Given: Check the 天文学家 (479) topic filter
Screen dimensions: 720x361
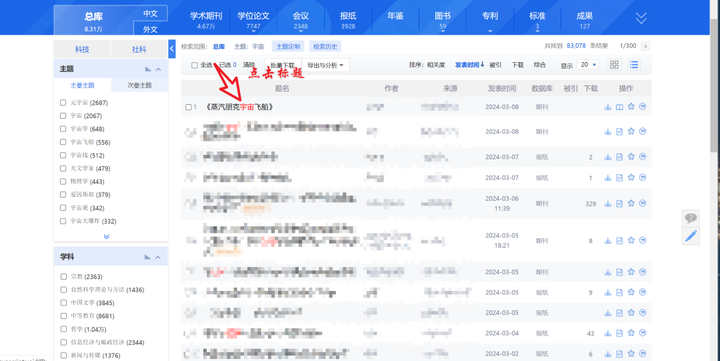Looking at the screenshot, I should [63, 168].
